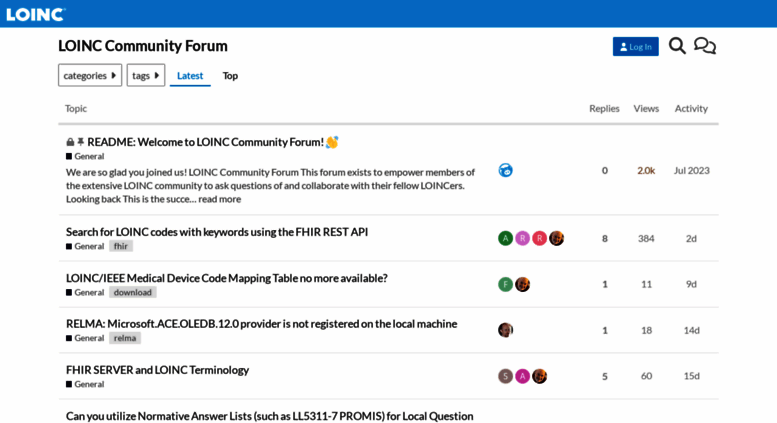Open the chat bubbles icon
The image size is (777, 423).
click(705, 46)
